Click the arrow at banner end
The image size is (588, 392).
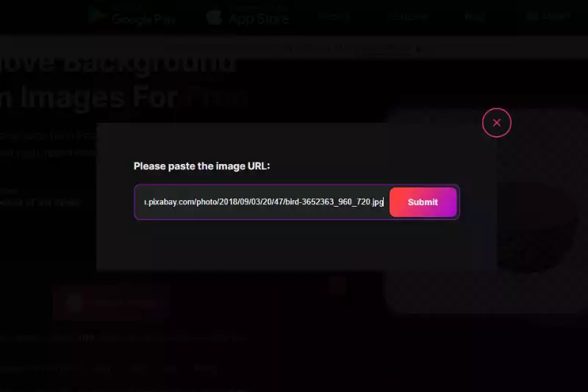[x=418, y=49]
